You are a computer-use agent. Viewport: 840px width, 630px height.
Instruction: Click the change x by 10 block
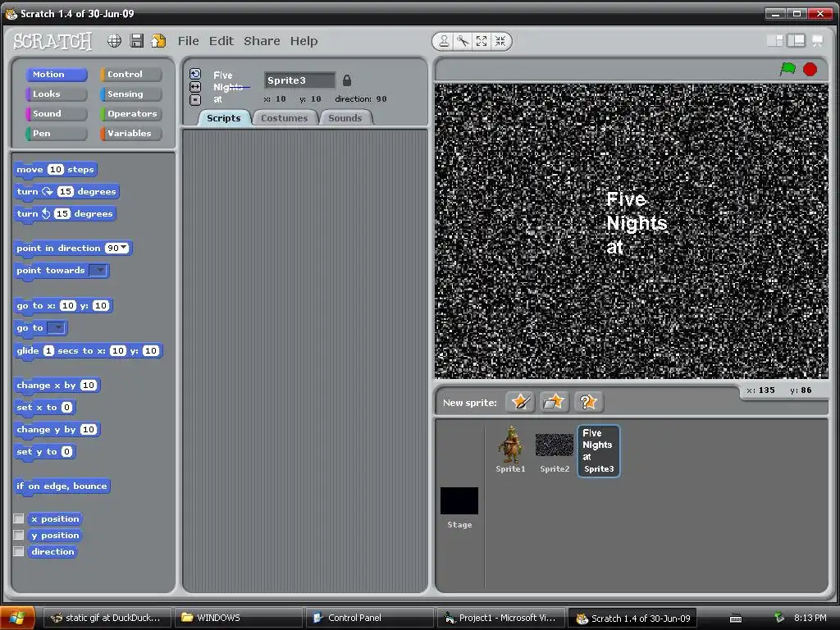(x=57, y=386)
